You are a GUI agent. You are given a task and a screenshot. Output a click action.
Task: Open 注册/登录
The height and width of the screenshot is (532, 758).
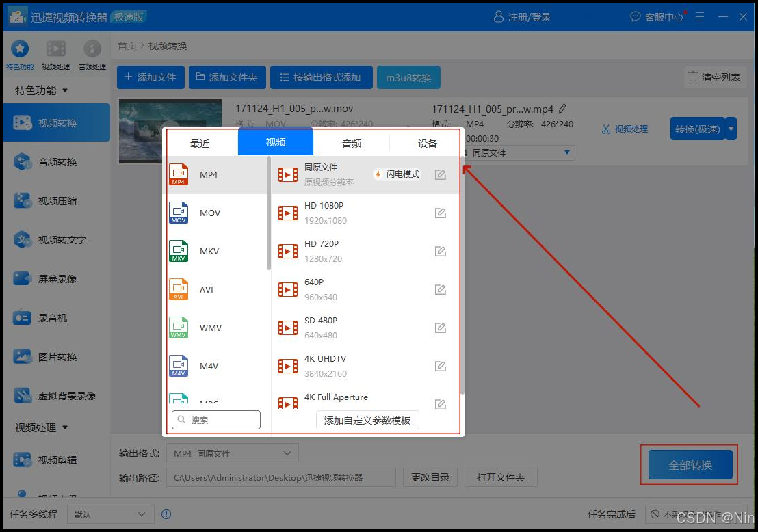click(522, 17)
